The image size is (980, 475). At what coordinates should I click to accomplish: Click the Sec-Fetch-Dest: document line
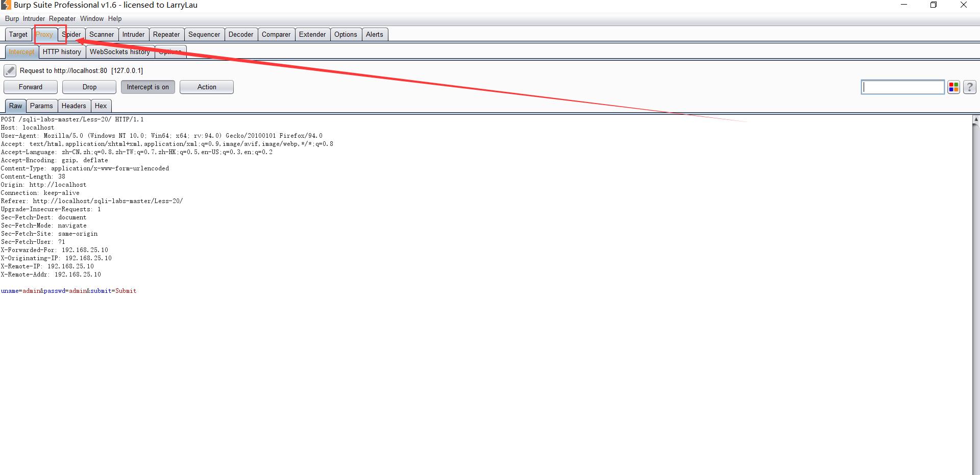(x=44, y=217)
